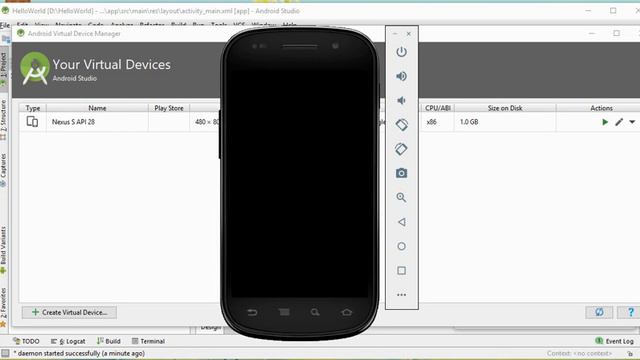Open Favorites side panel tab

pos(3,307)
